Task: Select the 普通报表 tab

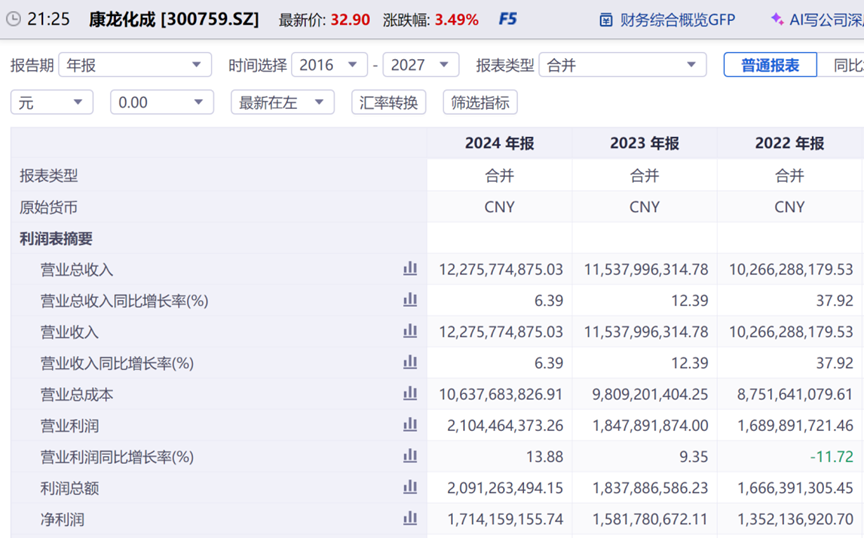Action: pyautogui.click(x=770, y=65)
